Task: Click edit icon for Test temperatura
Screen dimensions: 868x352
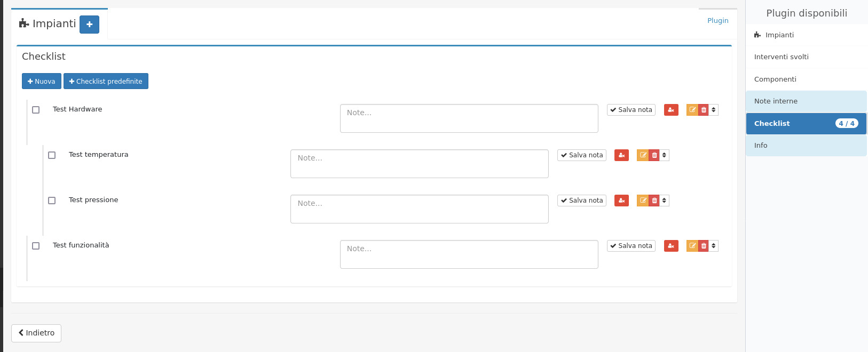Action: 643,155
